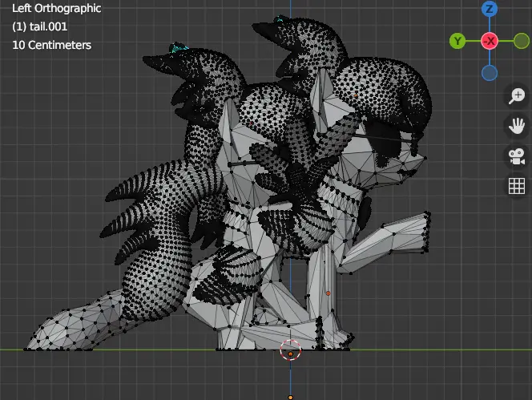
Task: Click the orange origin dot below the cursor
Action: point(290,398)
